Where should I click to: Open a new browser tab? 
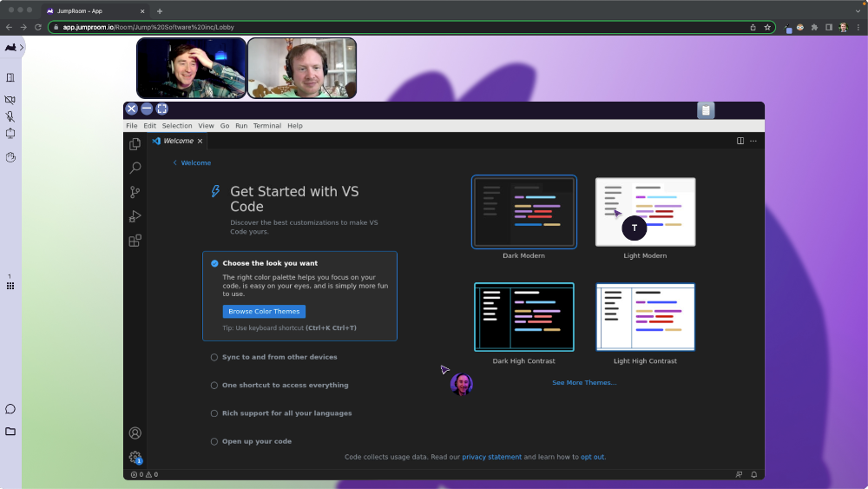[160, 11]
